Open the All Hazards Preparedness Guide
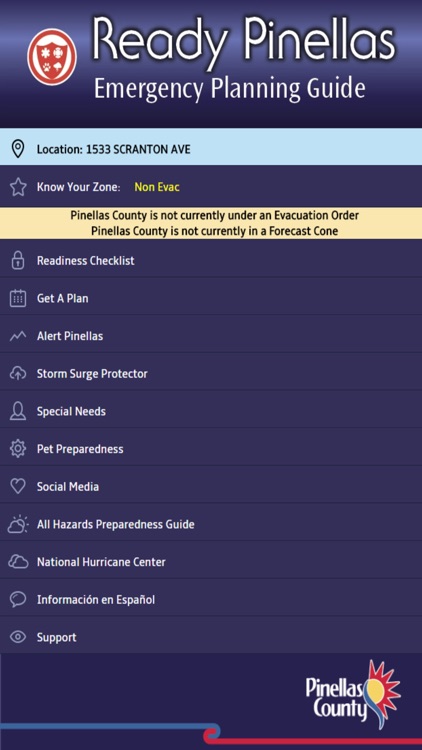 (x=211, y=524)
